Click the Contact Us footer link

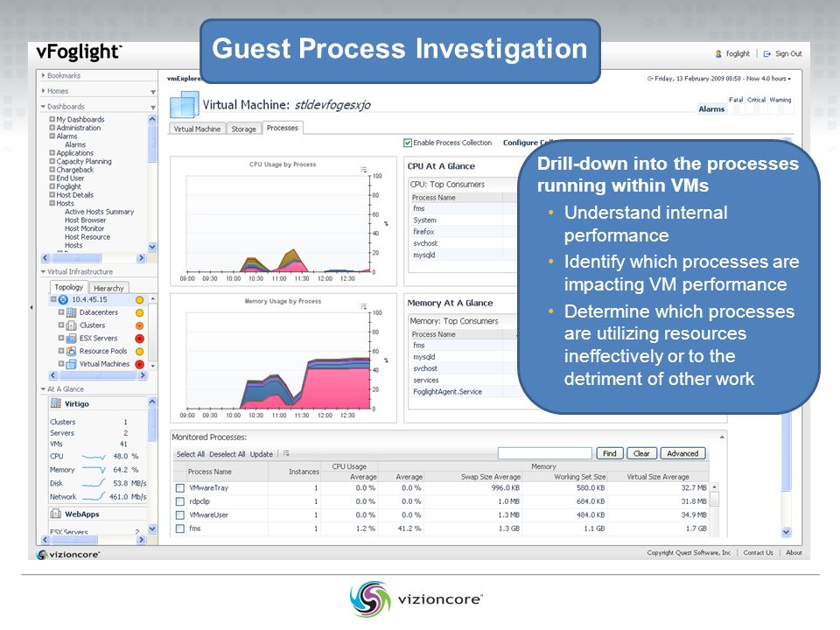[758, 552]
